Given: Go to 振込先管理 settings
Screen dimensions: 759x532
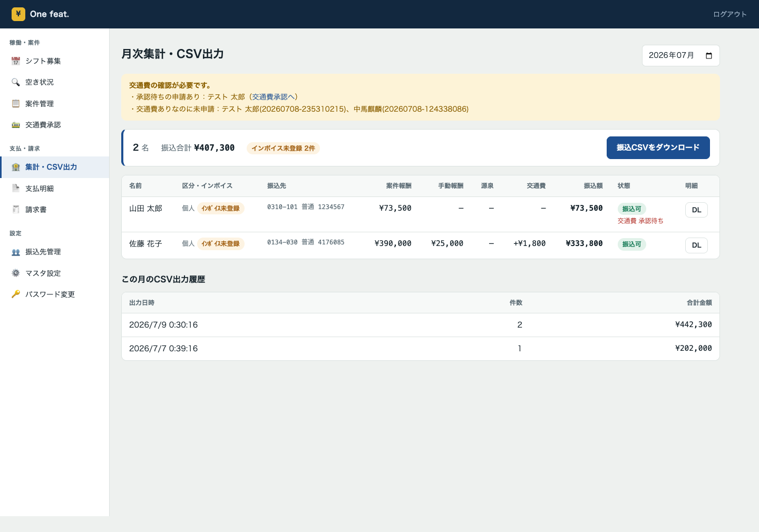Looking at the screenshot, I should [55, 252].
